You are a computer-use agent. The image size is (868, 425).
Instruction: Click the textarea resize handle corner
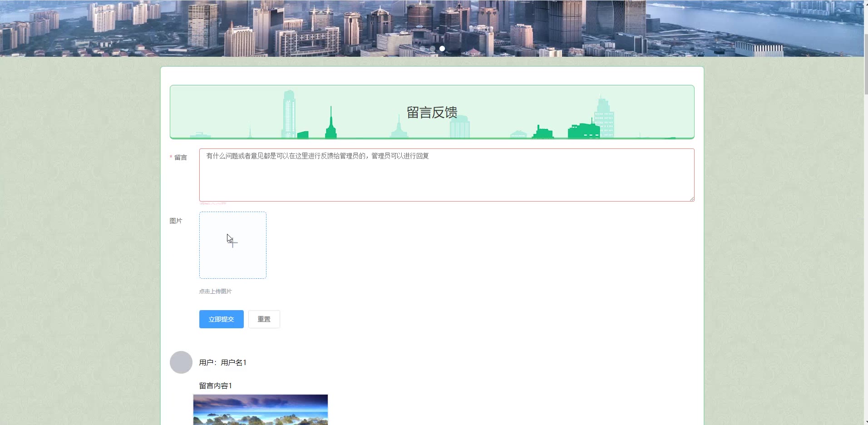pyautogui.click(x=692, y=198)
